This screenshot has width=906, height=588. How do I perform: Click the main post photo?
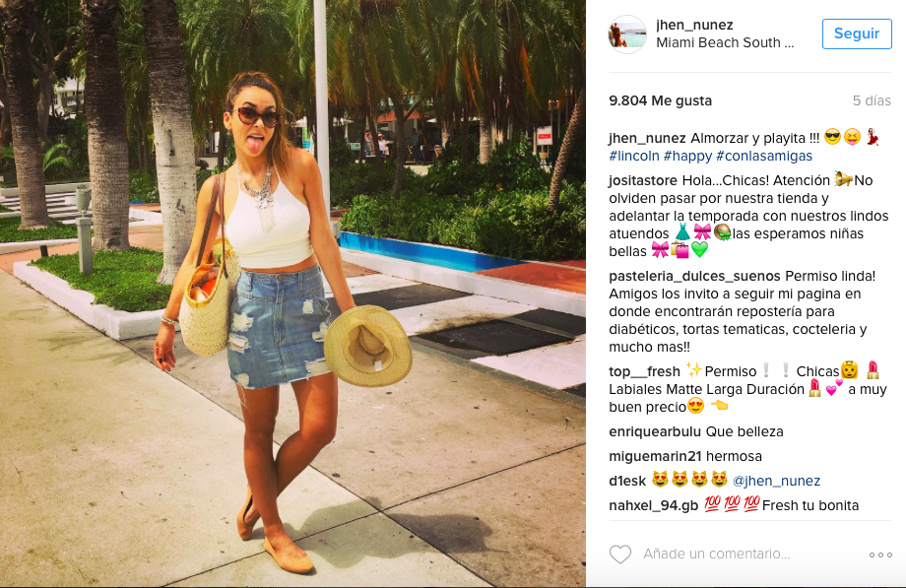coord(292,294)
